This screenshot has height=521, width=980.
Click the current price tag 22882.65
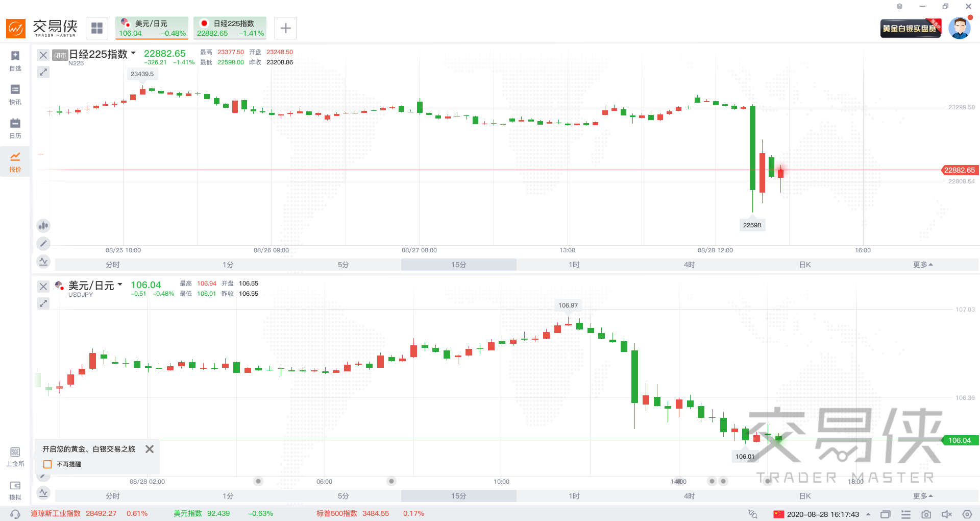click(959, 170)
